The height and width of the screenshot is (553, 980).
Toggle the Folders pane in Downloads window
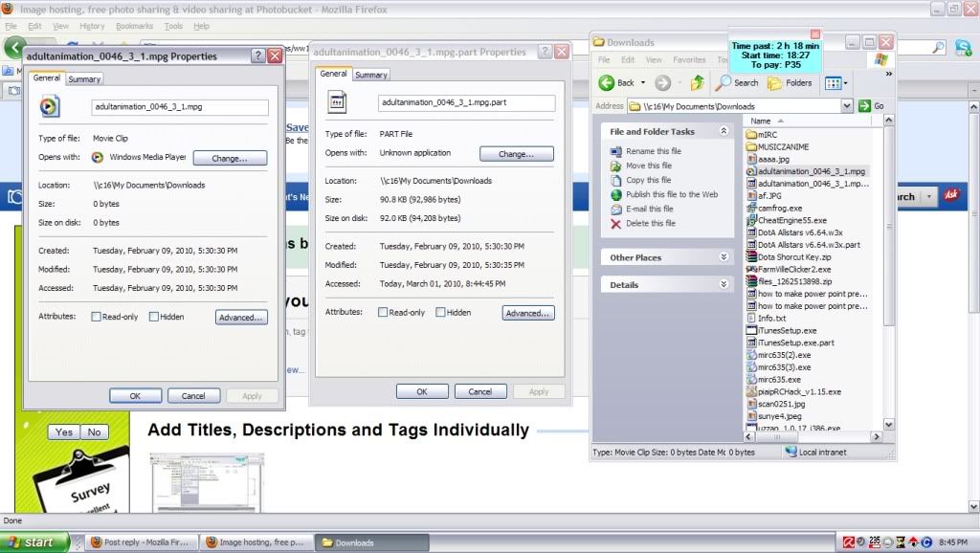click(x=790, y=82)
